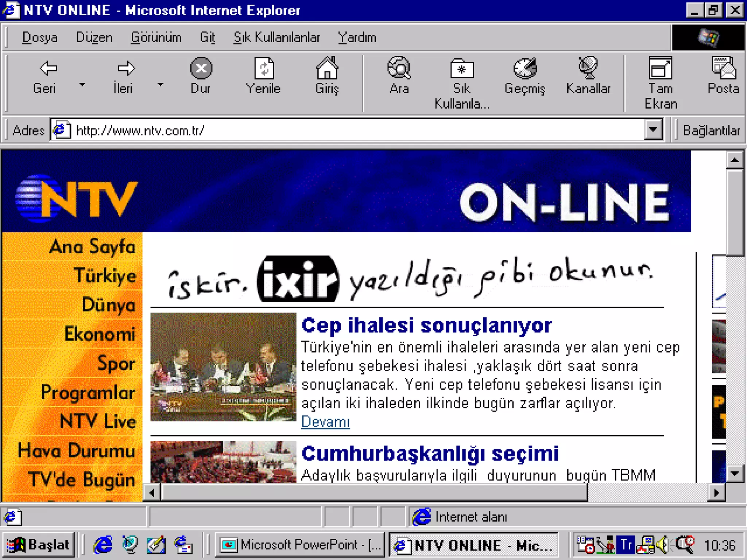
Task: Expand the İleri button history dropdown
Action: click(160, 85)
